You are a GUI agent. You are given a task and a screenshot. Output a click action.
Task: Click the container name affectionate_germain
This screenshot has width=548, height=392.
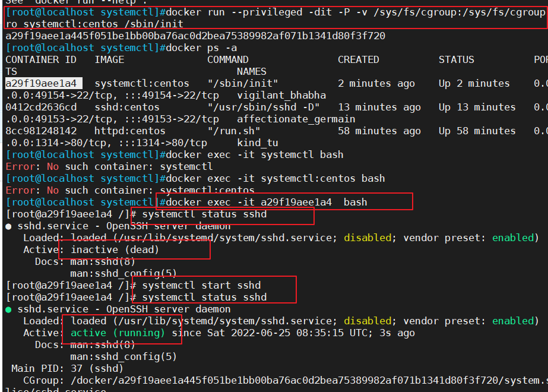pyautogui.click(x=297, y=119)
